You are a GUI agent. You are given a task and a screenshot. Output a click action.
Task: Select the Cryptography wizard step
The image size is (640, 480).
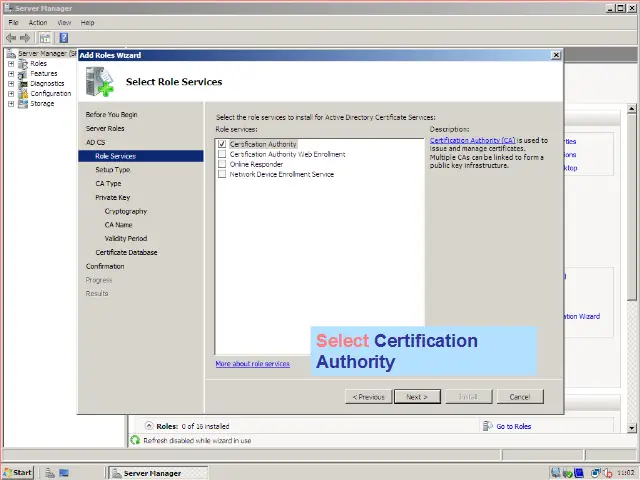tap(126, 211)
